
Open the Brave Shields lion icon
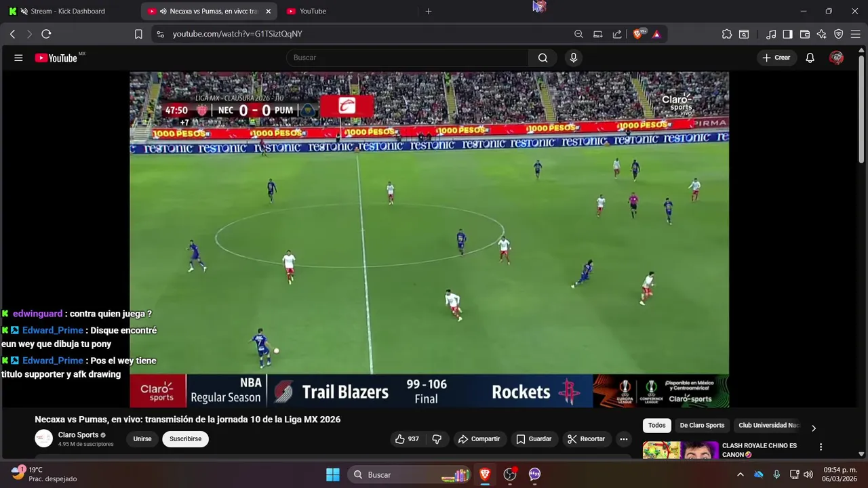coord(637,34)
